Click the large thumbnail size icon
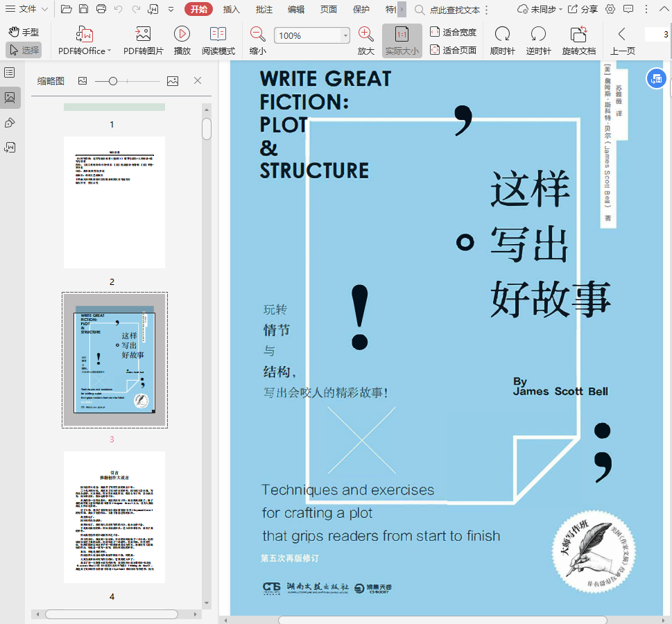 tap(173, 80)
